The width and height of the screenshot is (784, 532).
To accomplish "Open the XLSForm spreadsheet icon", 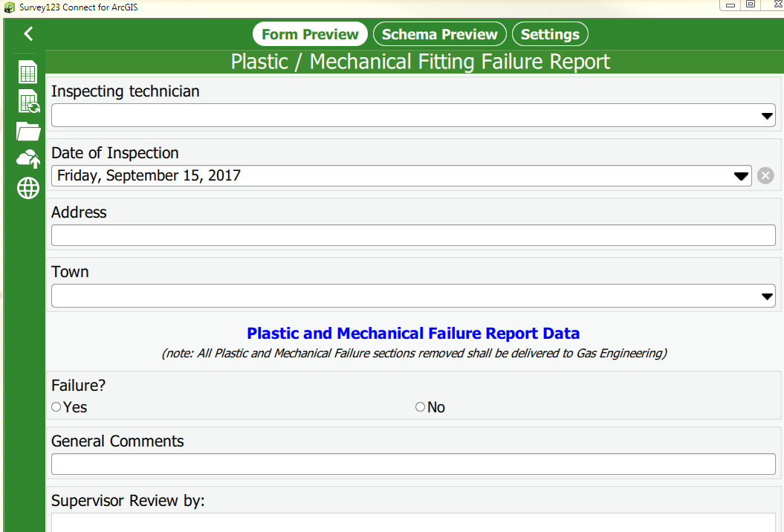I will 28,72.
